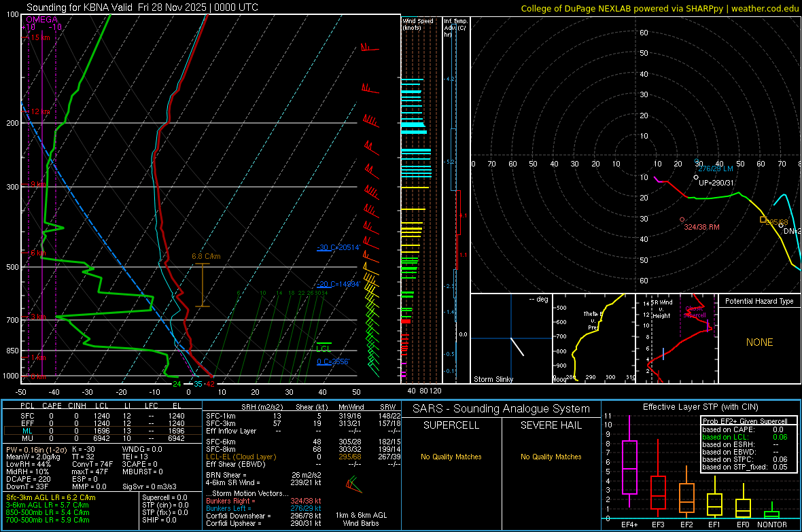The width and height of the screenshot is (802, 532).
Task: Click the 'LowRH = 44%' value
Action: pyautogui.click(x=29, y=464)
